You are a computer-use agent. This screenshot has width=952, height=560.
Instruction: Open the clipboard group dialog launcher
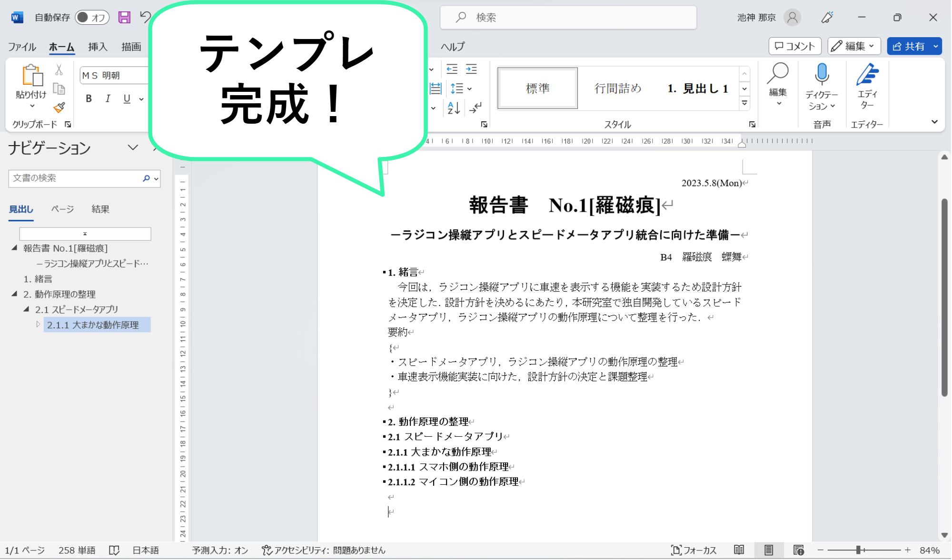[68, 125]
